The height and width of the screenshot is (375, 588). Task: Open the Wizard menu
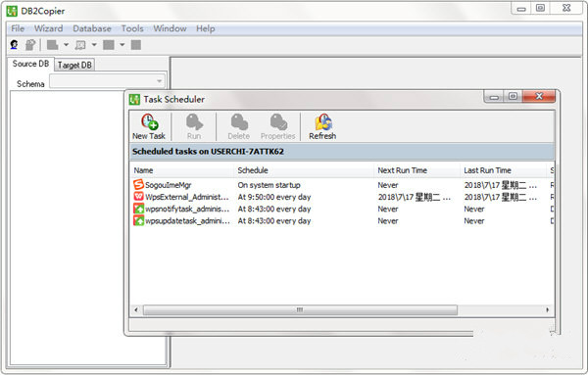point(48,28)
